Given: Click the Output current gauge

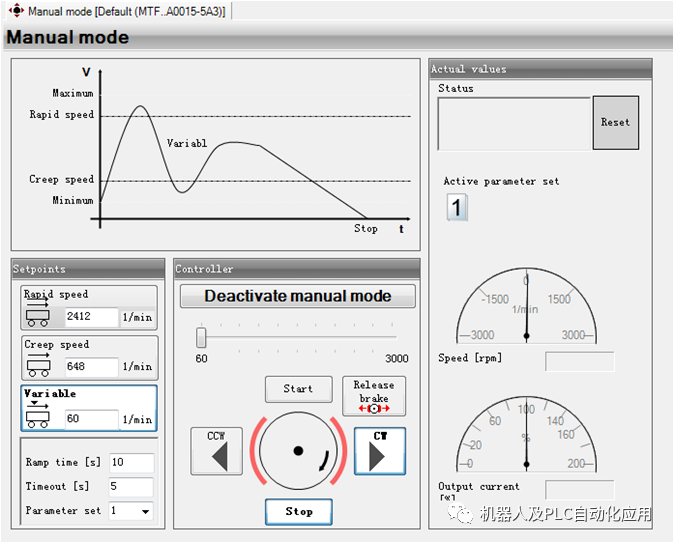Looking at the screenshot, I should [x=526, y=434].
